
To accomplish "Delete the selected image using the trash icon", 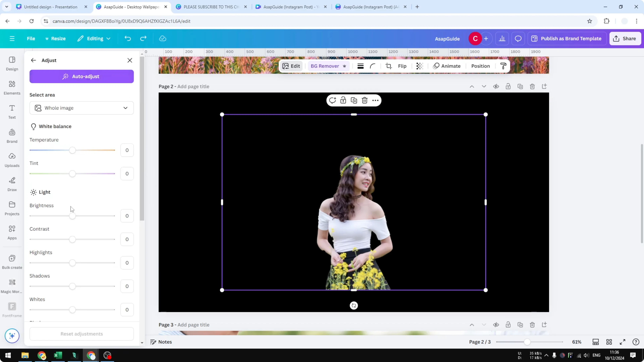I will click(x=365, y=100).
